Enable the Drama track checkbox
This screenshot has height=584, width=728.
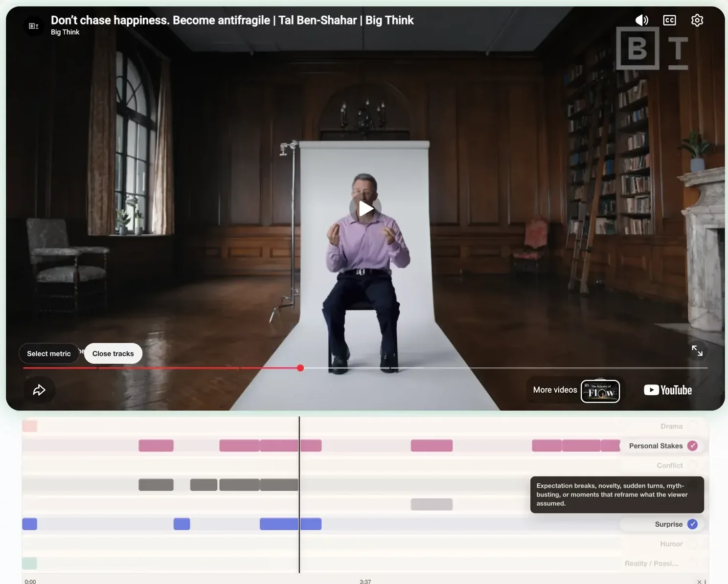pyautogui.click(x=693, y=426)
